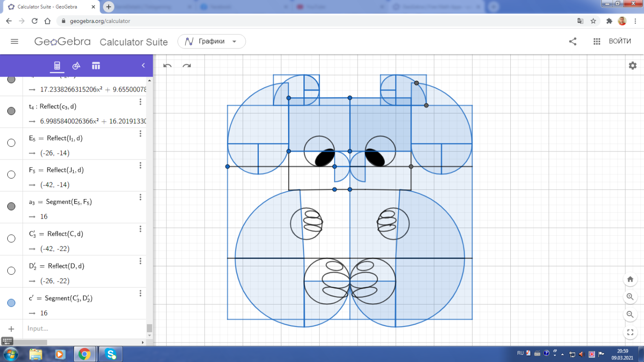Go back in browser history
This screenshot has height=362, width=644.
coord(9,21)
